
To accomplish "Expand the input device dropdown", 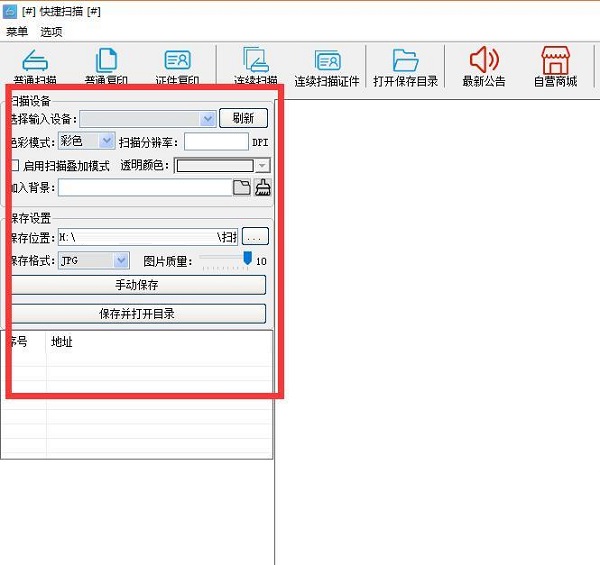I will tap(208, 119).
